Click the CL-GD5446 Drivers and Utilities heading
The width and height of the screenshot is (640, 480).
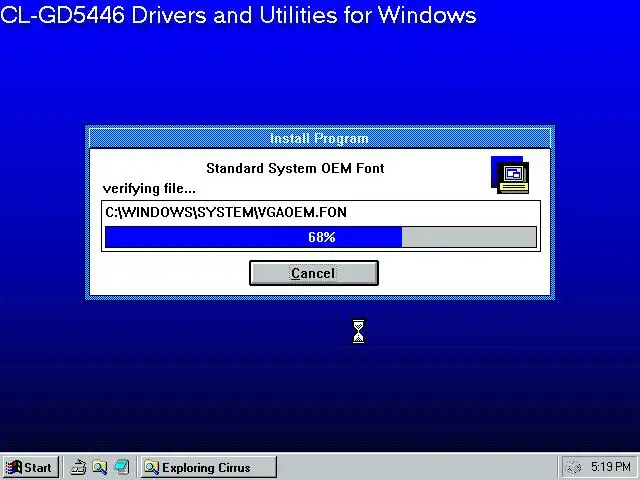(238, 15)
